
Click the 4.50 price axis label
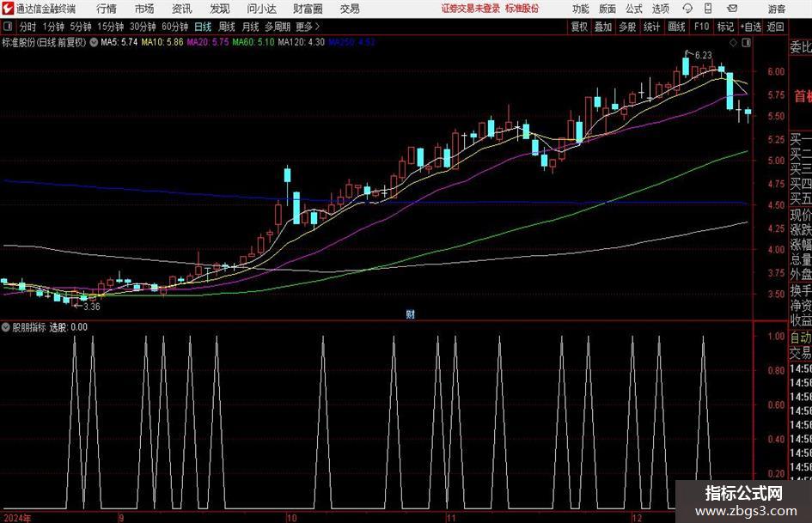tap(776, 205)
